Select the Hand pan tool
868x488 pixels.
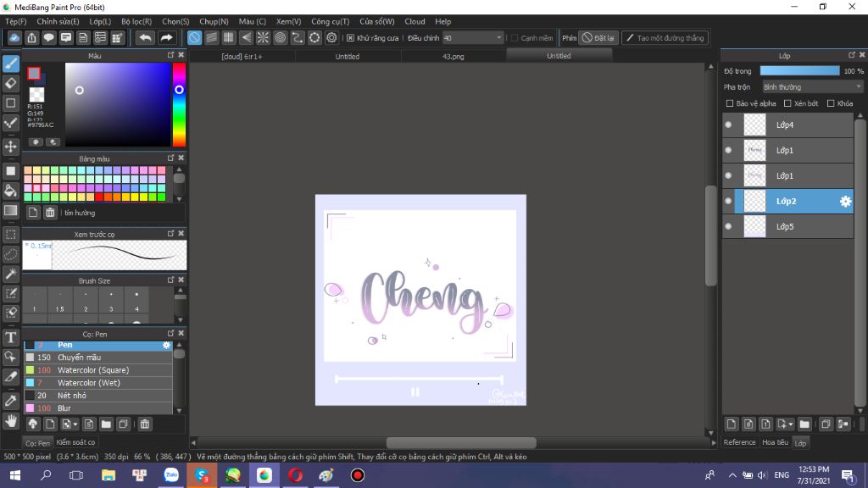click(x=11, y=421)
